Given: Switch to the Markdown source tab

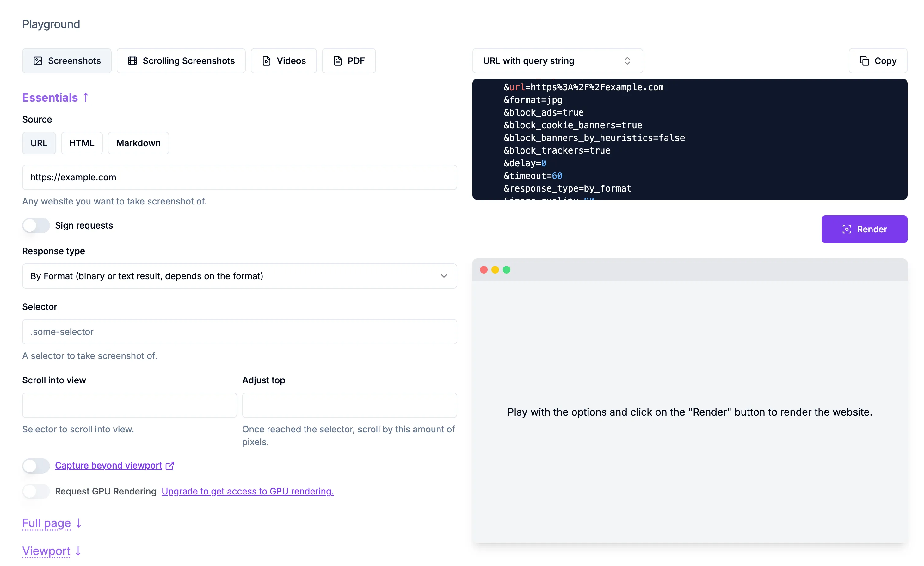Looking at the screenshot, I should pos(138,143).
